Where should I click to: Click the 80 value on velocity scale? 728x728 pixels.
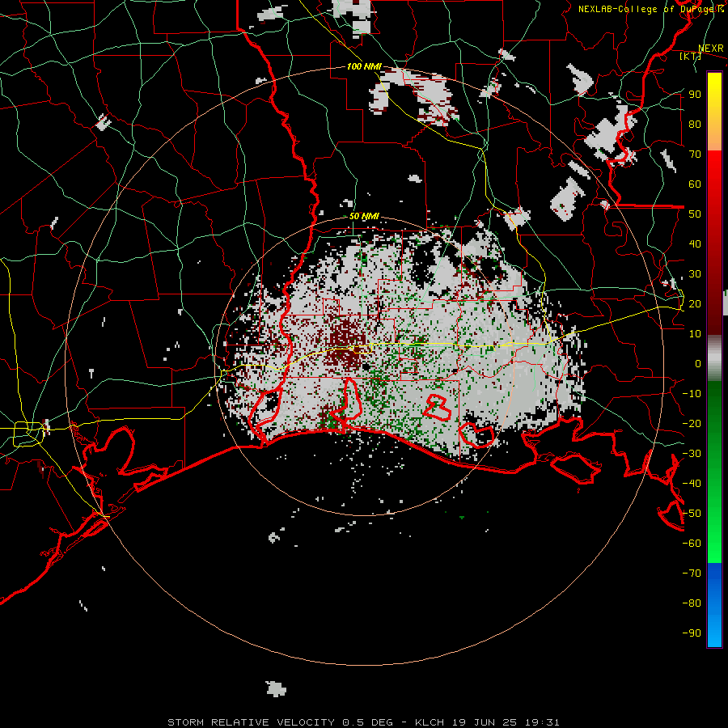click(x=695, y=124)
